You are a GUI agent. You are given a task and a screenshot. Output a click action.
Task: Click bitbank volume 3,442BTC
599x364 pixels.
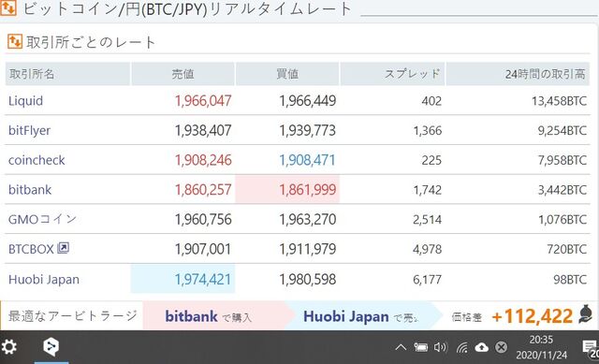pyautogui.click(x=562, y=190)
